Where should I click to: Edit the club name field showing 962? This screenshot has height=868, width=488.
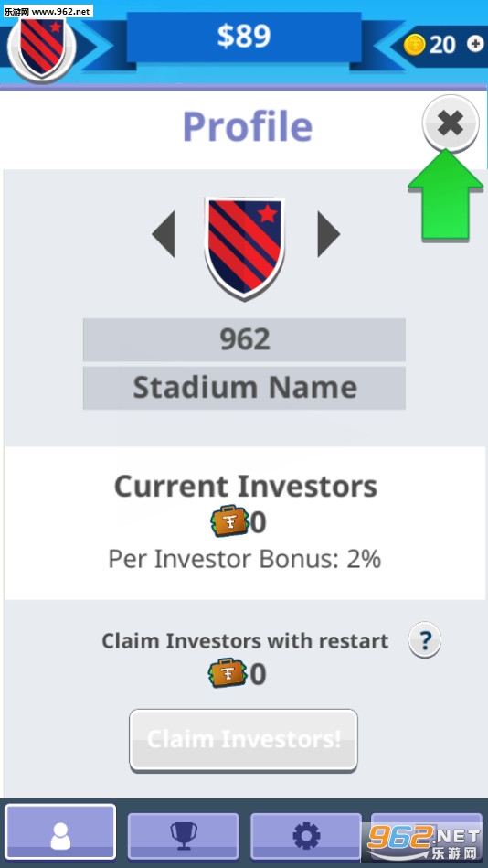click(x=244, y=339)
